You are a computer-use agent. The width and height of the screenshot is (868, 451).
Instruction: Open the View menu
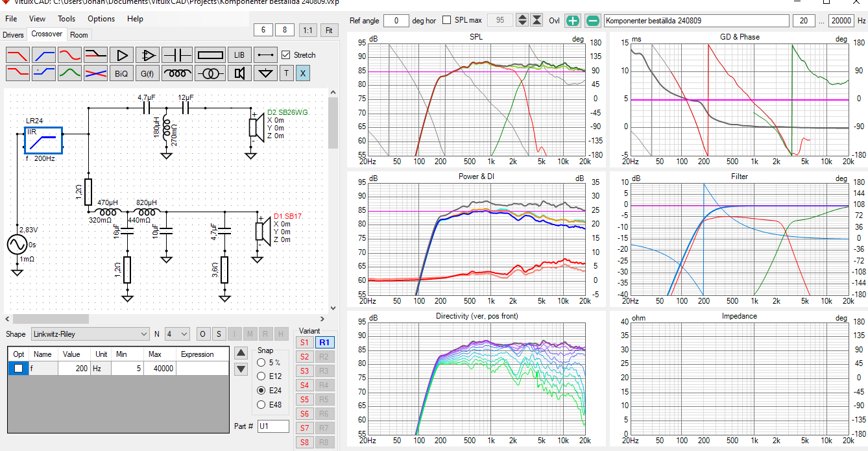38,19
